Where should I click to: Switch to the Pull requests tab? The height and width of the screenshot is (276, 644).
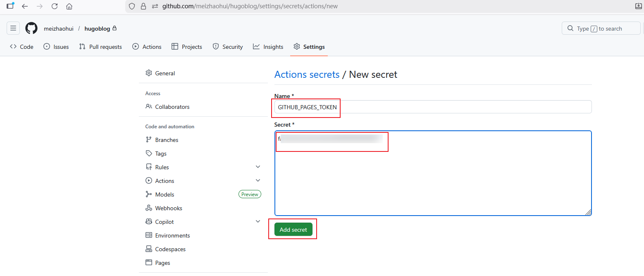coord(100,47)
